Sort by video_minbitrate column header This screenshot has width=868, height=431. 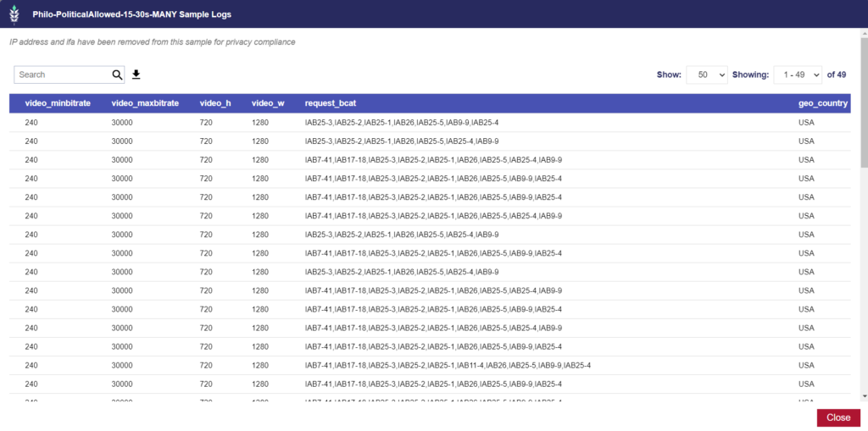tap(58, 103)
